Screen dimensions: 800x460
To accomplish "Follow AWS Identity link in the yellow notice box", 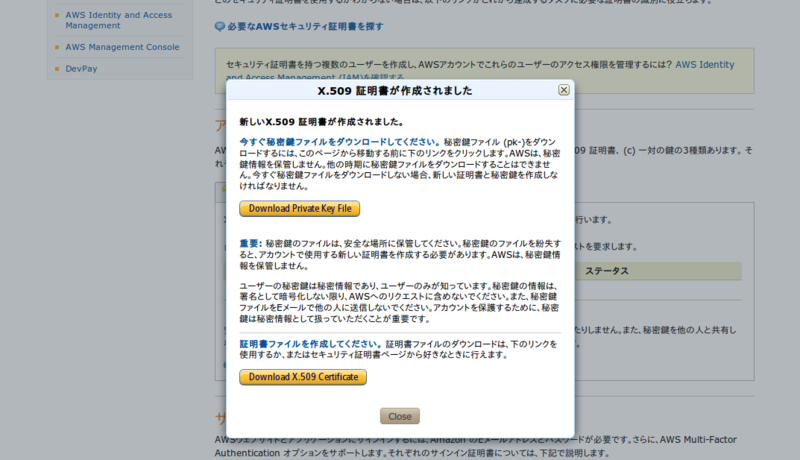I will point(705,65).
